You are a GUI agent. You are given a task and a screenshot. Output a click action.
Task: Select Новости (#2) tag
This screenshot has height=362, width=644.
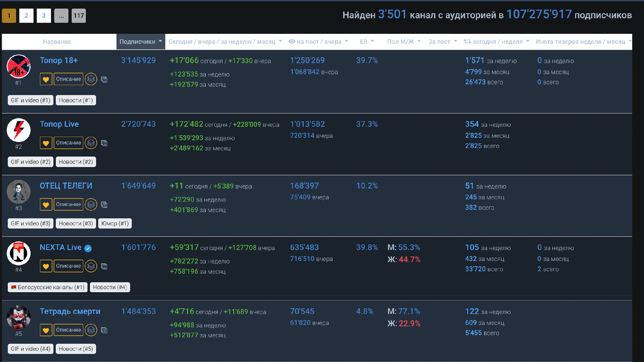click(76, 162)
